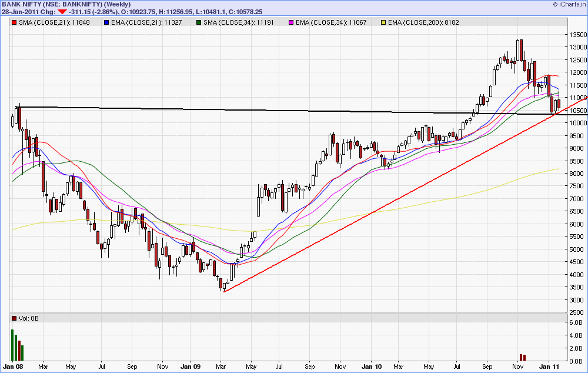The width and height of the screenshot is (588, 373).
Task: Click the Sep label before Jan 11
Action: 487,367
